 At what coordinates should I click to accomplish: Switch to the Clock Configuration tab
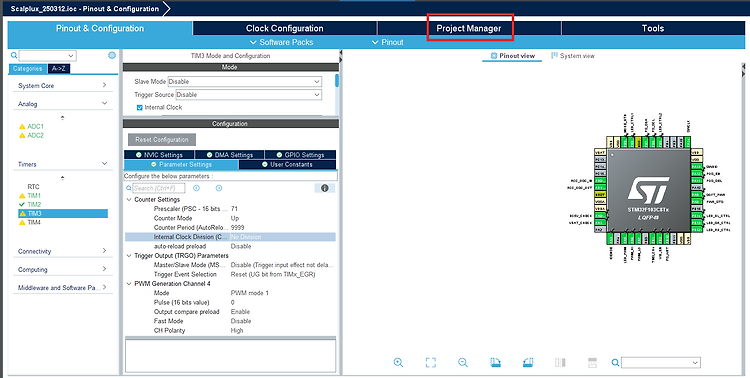(285, 28)
